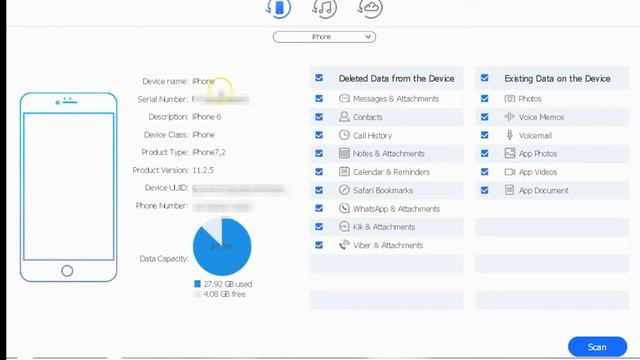Click the Voice Memos label
640x360 pixels.
coord(541,117)
